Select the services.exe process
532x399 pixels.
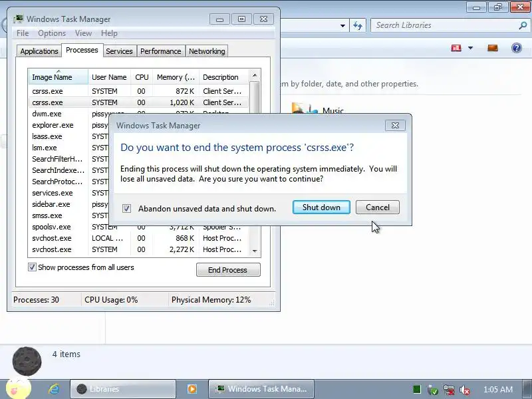(x=69, y=193)
